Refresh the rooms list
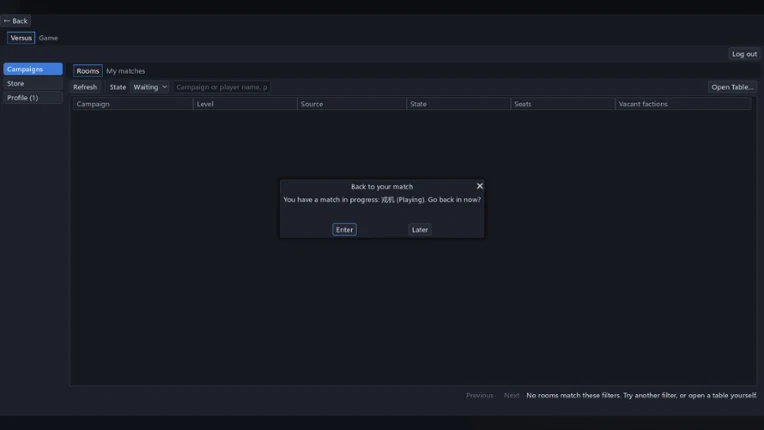Screen dimensions: 764x430 (85, 87)
